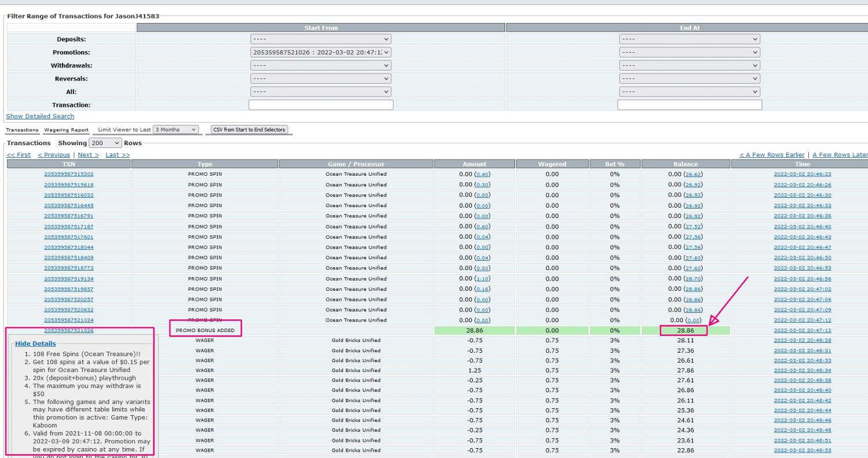Click the Transaction End At input field
Screen dimensions: 868x458
[689, 105]
